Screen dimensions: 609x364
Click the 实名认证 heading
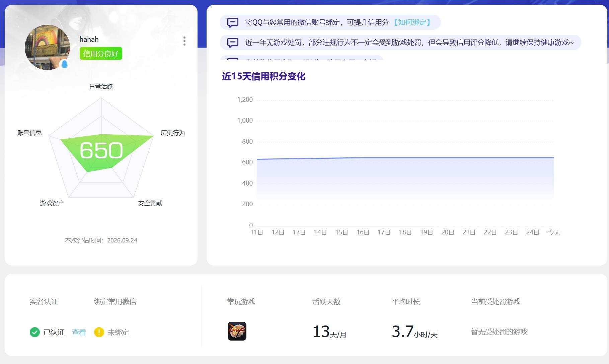pyautogui.click(x=44, y=302)
